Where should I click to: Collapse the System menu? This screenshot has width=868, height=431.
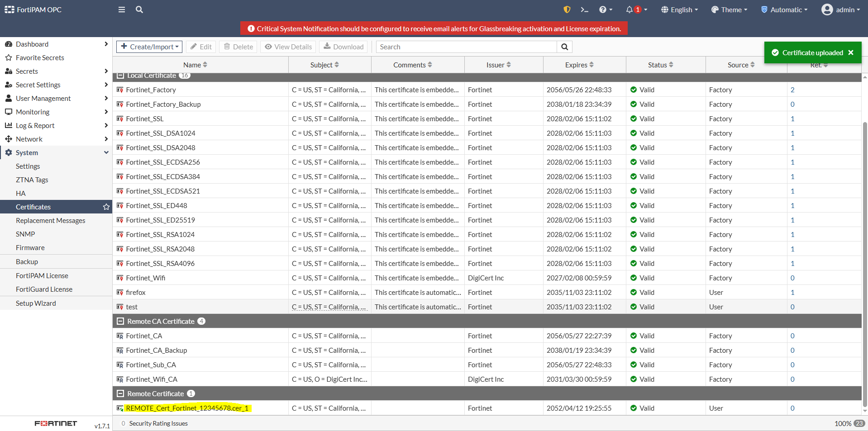[56, 152]
